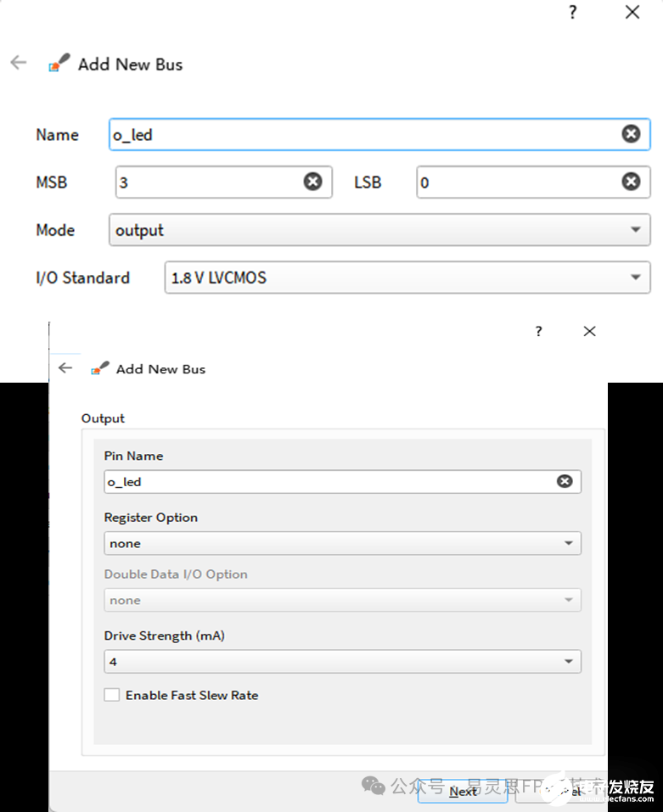The width and height of the screenshot is (663, 812).
Task: Clear the LSB value using the X icon
Action: (x=631, y=182)
